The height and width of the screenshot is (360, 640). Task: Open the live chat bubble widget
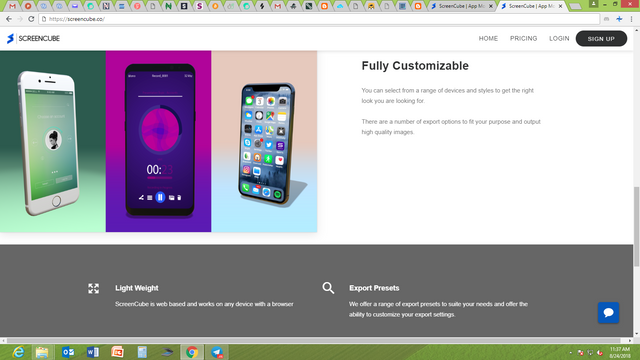coord(608,313)
